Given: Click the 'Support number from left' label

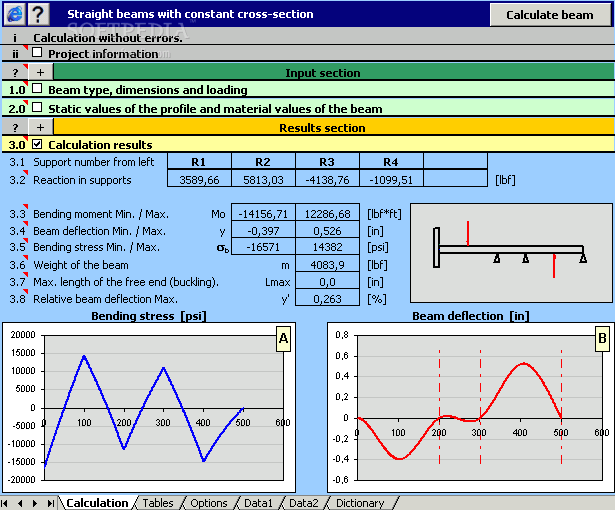Looking at the screenshot, I should [93, 162].
